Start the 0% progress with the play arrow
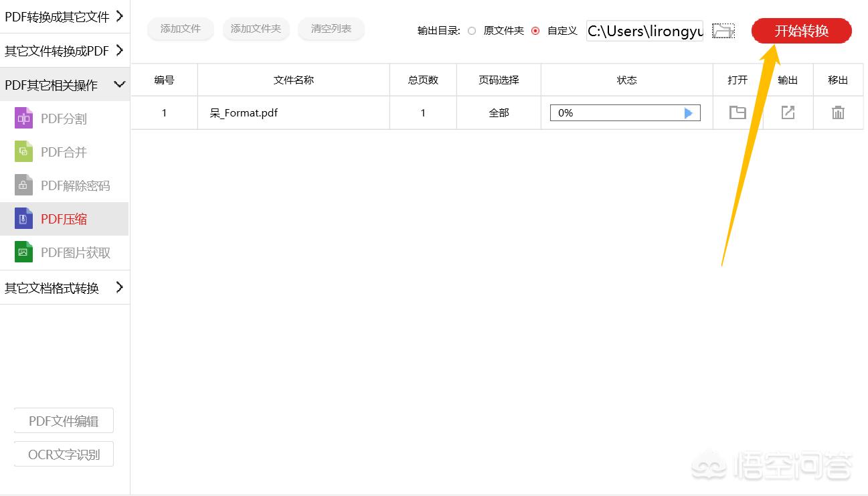Screen dimensions: 868x496 point(689,112)
